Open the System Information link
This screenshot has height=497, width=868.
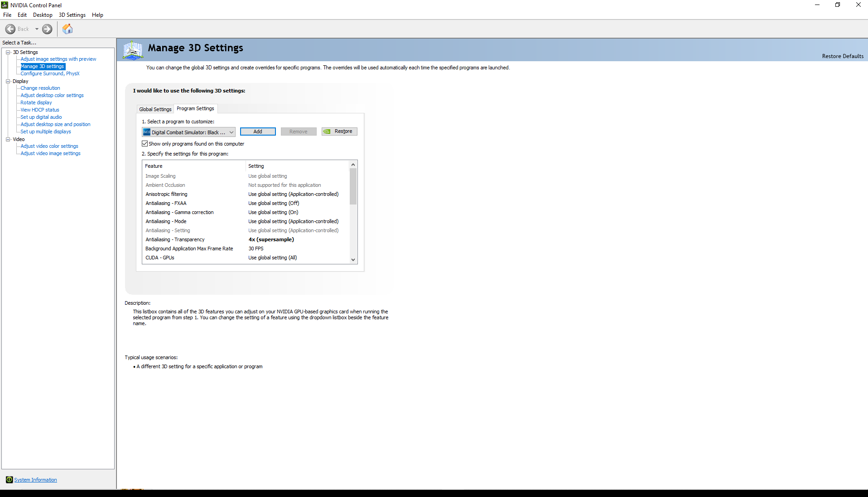point(35,480)
